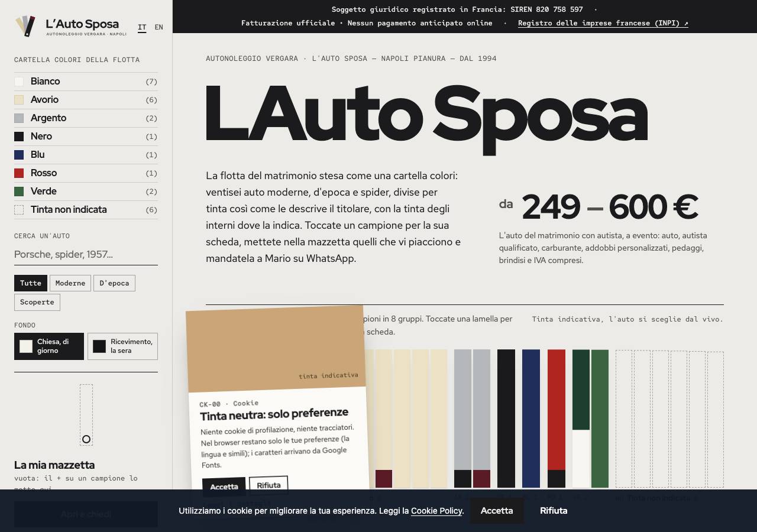Click the 'La mia mazzetta' heading

pos(54,465)
